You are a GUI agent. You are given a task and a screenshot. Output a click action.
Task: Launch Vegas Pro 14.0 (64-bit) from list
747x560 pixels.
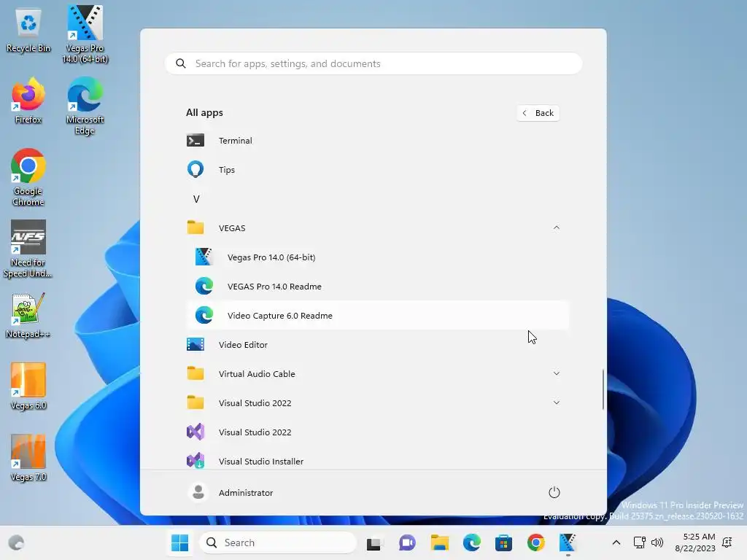[377, 257]
